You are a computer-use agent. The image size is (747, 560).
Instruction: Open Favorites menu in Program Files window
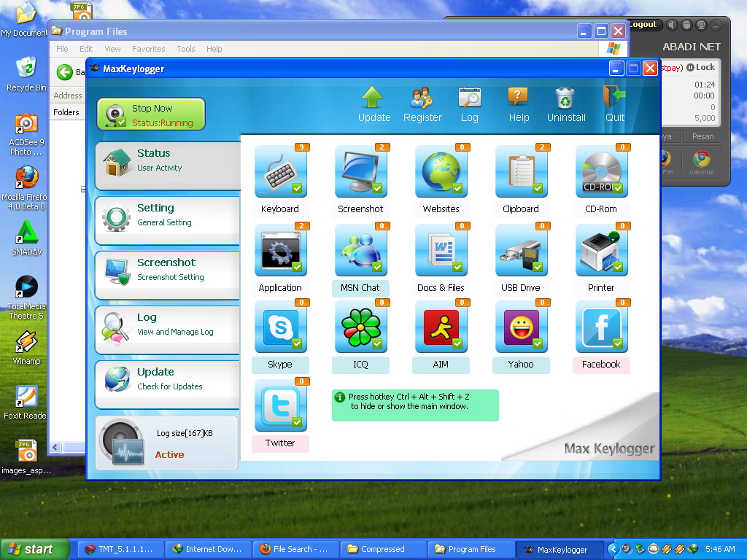tap(149, 49)
